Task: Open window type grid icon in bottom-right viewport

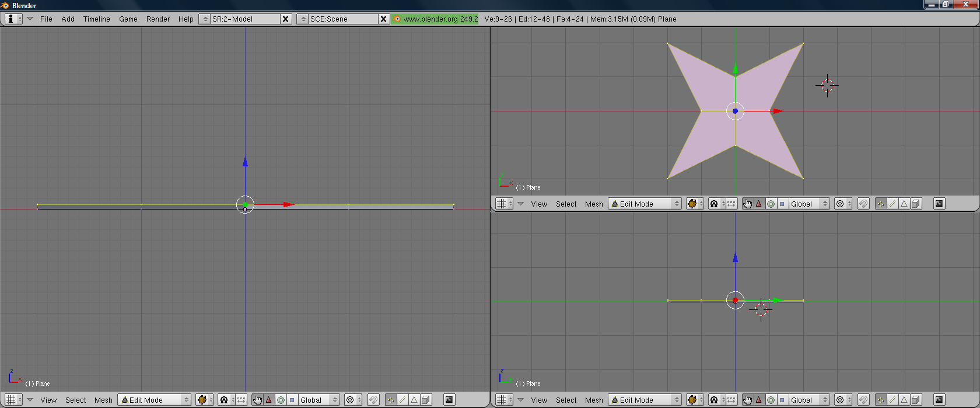Action: coord(504,400)
